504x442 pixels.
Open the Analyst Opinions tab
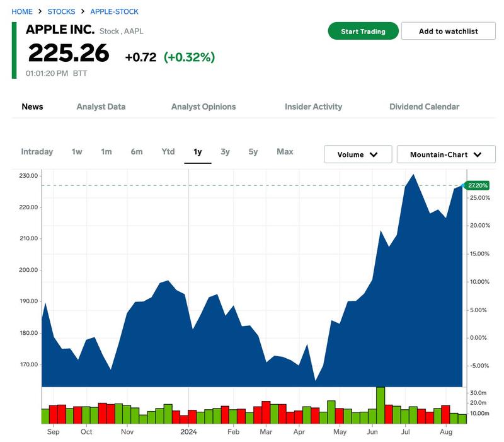203,107
